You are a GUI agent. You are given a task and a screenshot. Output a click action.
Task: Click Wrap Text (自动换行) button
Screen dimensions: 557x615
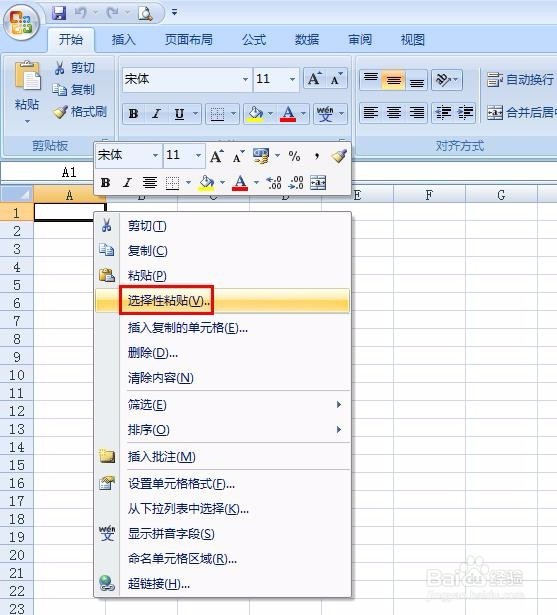[521, 80]
